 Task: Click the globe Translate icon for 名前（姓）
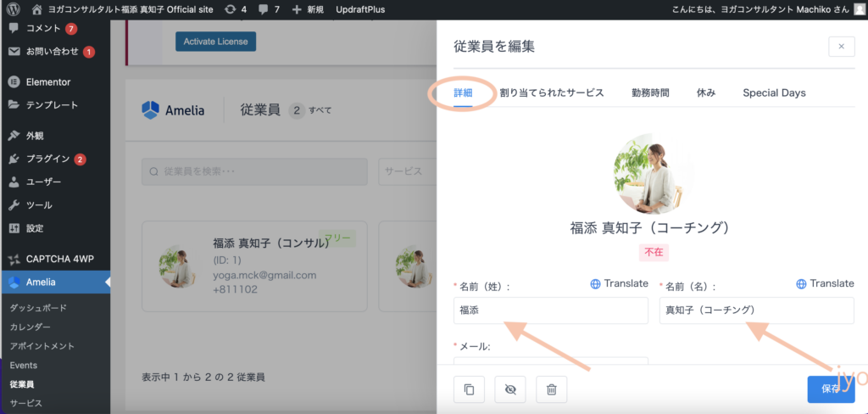coord(595,284)
